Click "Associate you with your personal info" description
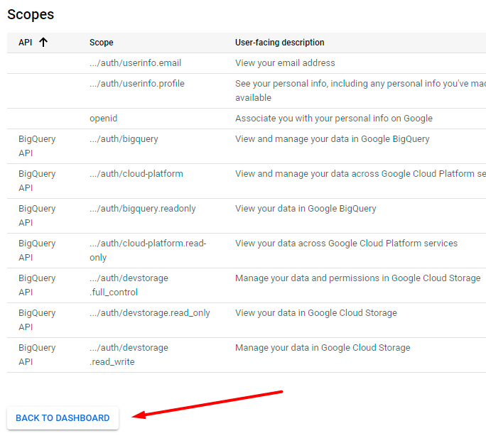The image size is (486, 448). pyautogui.click(x=333, y=119)
